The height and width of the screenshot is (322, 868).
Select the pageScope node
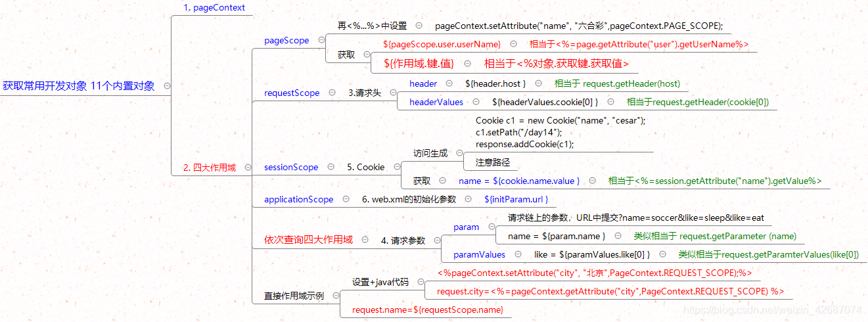coord(286,40)
